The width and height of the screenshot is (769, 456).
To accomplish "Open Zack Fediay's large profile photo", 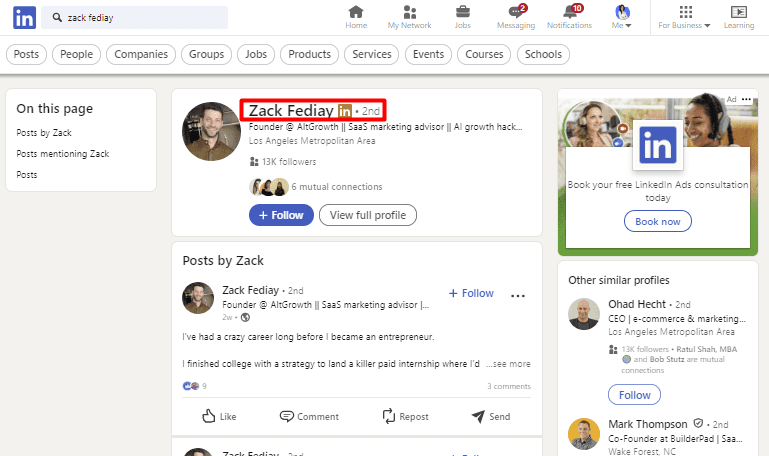I will click(211, 131).
